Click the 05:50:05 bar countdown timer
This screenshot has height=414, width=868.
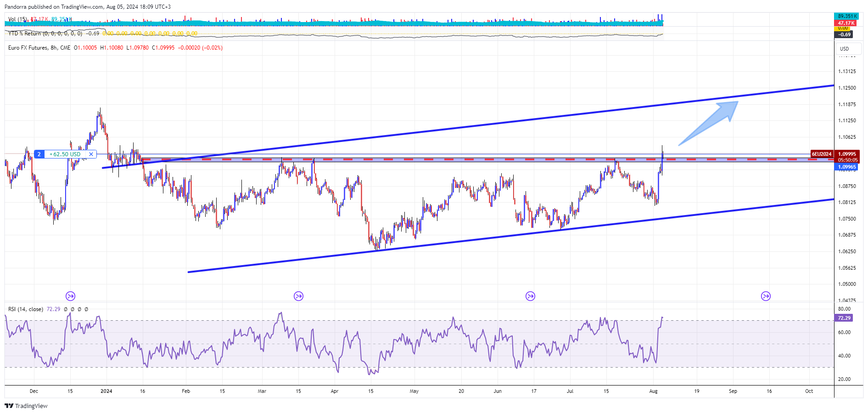(x=847, y=160)
